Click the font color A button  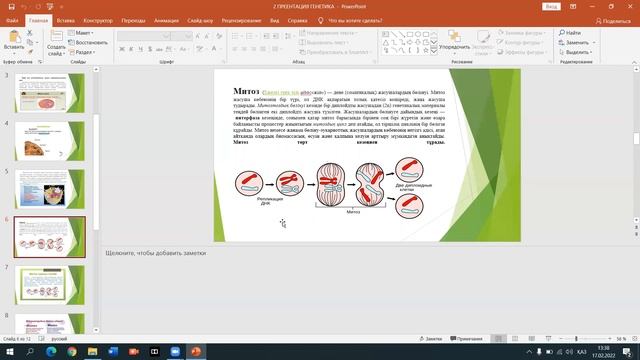pos(214,49)
